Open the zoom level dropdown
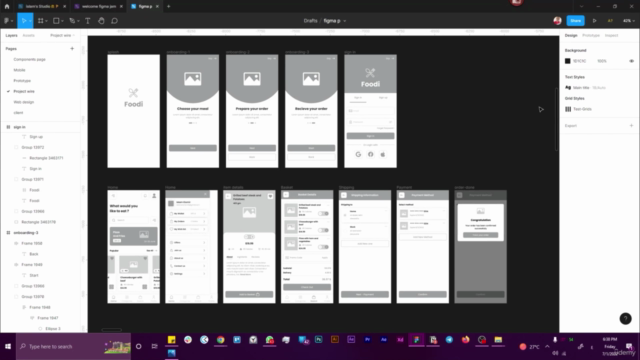This screenshot has width=640, height=360. (x=629, y=21)
